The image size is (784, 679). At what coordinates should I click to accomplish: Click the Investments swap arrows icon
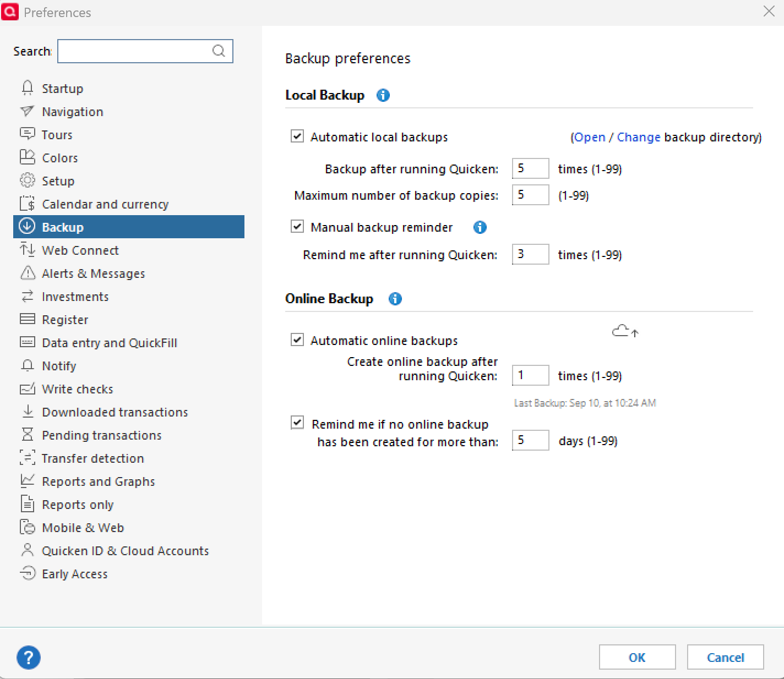27,296
